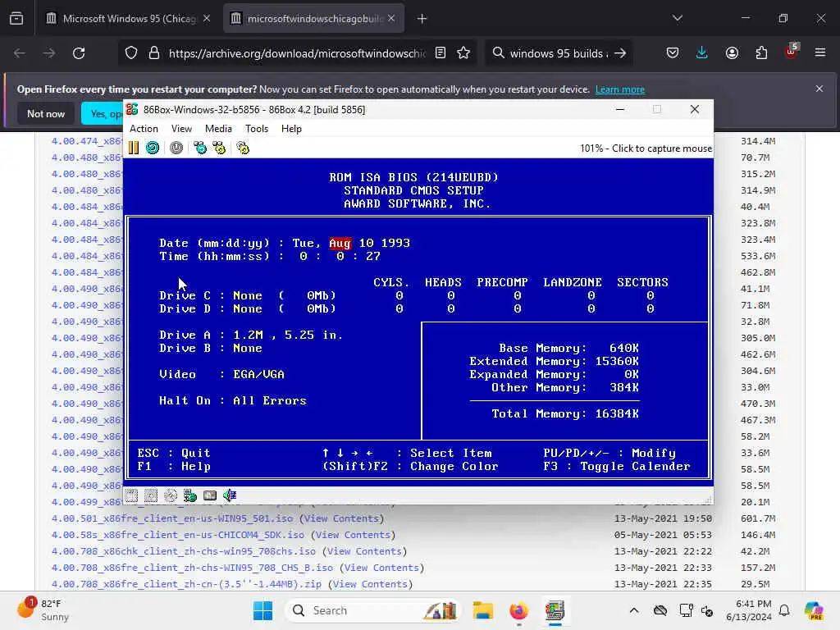Open the Firefox downloads panel
Screen dimensions: 840x630
[702, 53]
